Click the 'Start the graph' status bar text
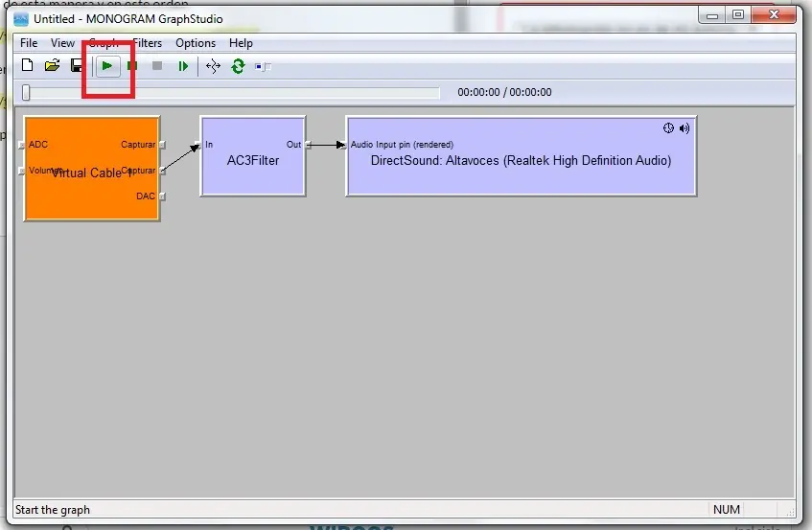 [53, 510]
